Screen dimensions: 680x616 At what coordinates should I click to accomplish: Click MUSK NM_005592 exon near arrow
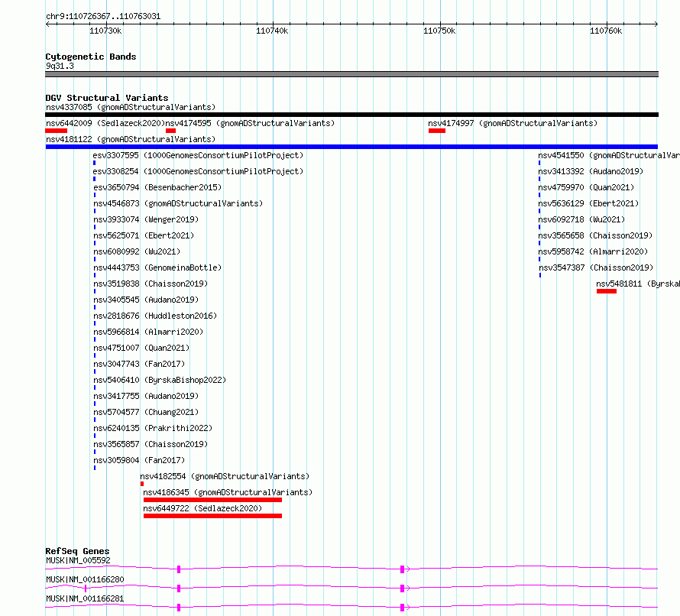pos(402,569)
